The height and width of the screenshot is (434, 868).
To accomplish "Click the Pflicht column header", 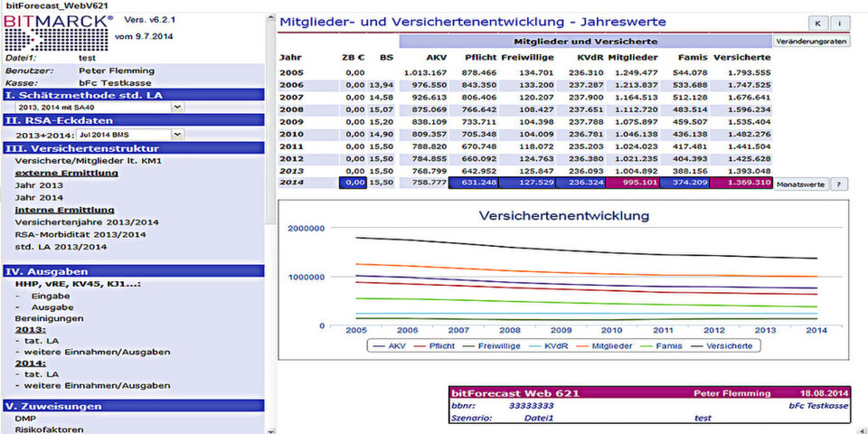I will [480, 57].
